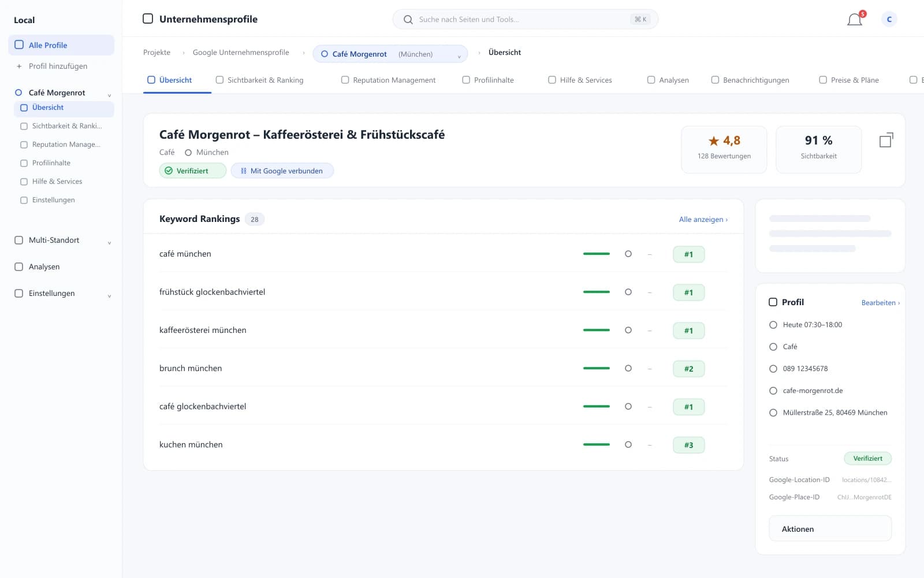This screenshot has width=924, height=578.
Task: Click the circle icon in kuchen münchen row
Action: [x=628, y=444]
